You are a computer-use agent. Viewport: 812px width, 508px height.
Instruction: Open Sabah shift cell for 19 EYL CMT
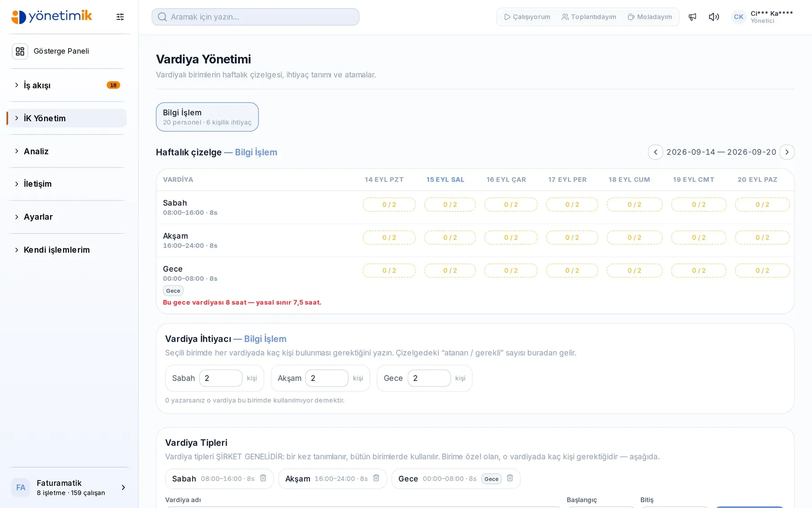[x=699, y=204]
